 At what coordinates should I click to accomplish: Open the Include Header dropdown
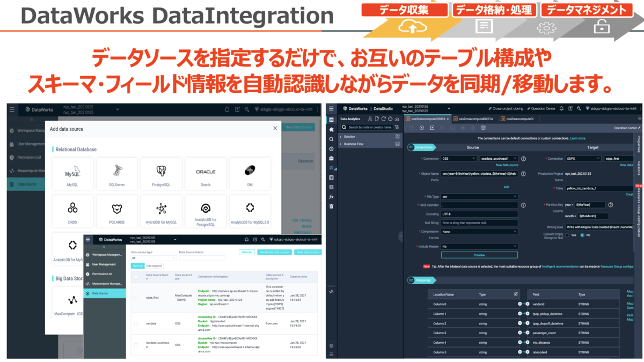tap(479, 246)
